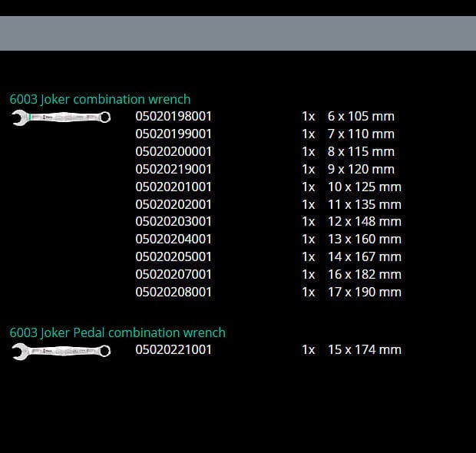Image resolution: width=476 pixels, height=453 pixels.
Task: Select the 17 x 190 mm size
Action: 364,292
